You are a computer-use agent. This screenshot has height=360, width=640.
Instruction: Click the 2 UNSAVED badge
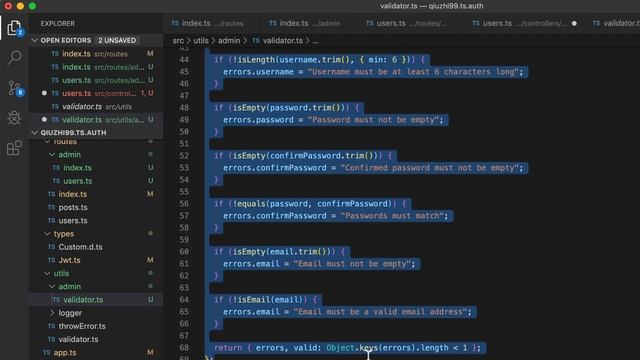pyautogui.click(x=117, y=40)
